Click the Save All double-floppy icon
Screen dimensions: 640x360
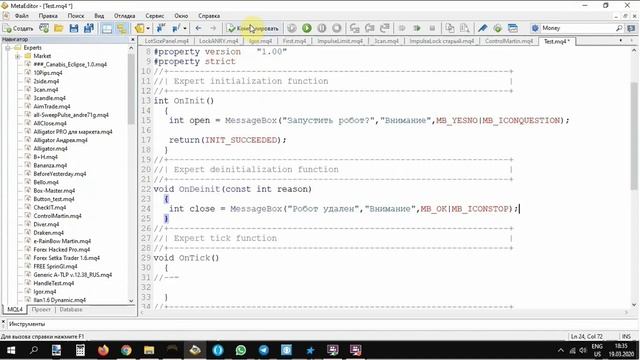coord(89,28)
